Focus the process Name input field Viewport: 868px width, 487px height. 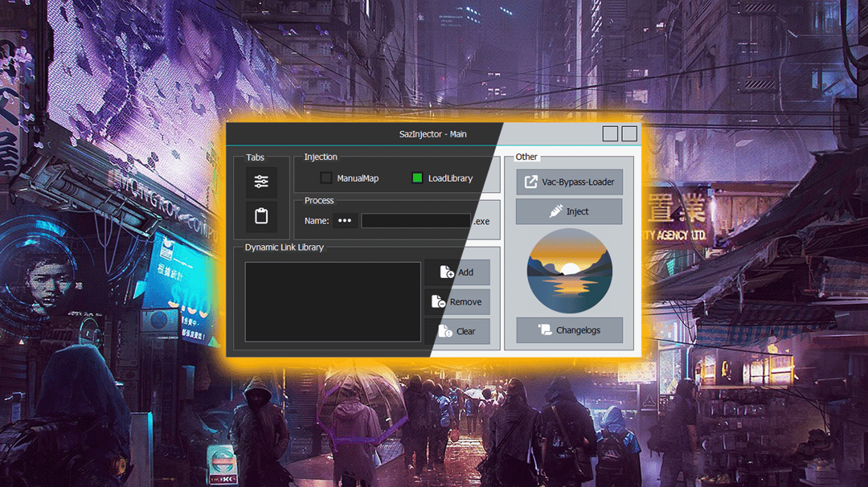coord(416,221)
